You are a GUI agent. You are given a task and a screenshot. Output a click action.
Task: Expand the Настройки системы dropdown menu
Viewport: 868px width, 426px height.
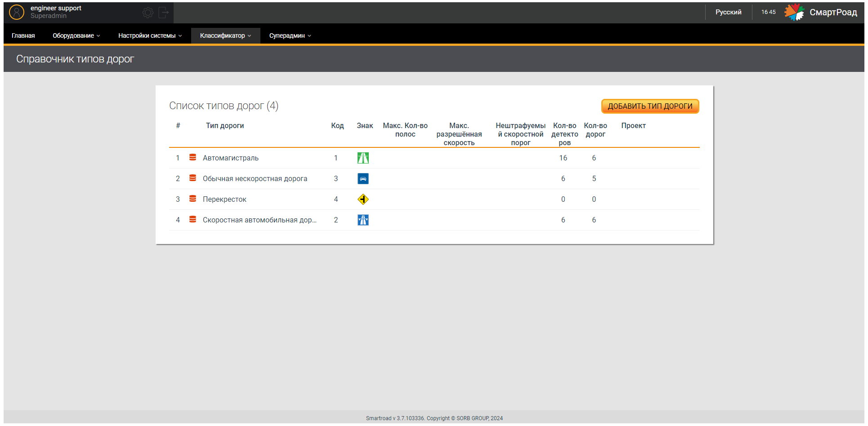click(x=150, y=35)
